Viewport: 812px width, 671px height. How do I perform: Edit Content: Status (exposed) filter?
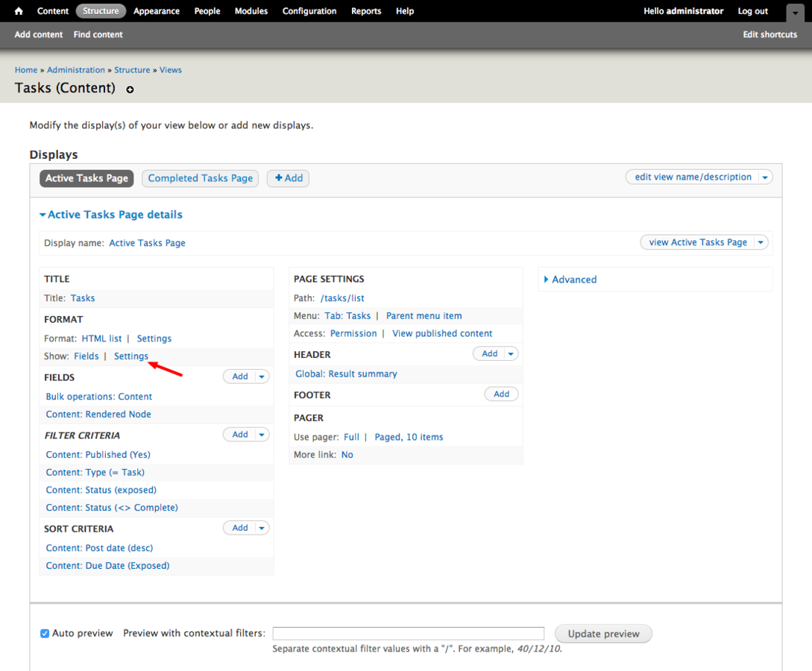pyautogui.click(x=101, y=490)
